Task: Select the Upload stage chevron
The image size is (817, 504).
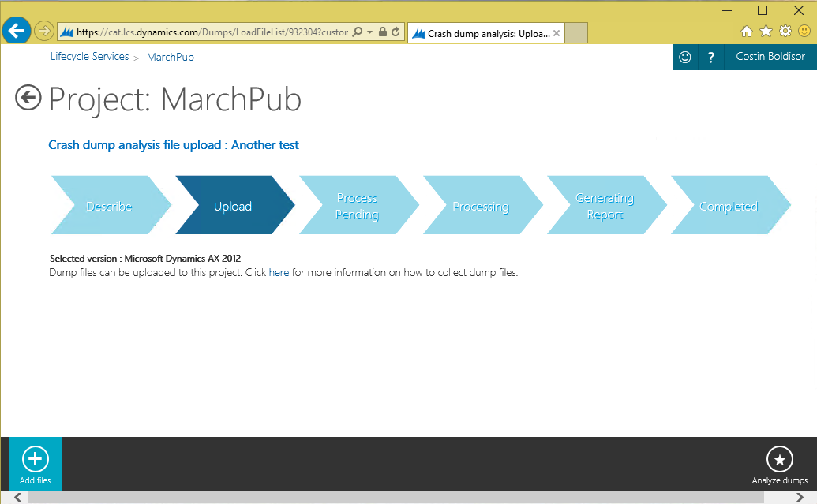Action: click(233, 205)
